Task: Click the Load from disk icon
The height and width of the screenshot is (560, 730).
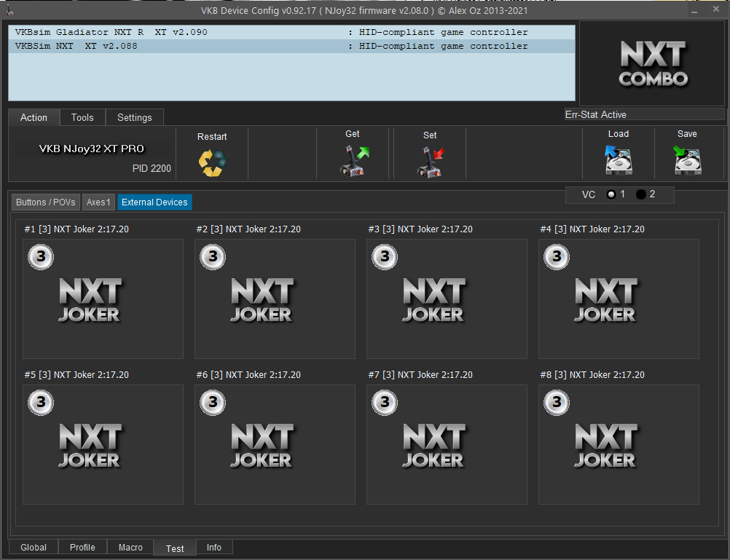Action: click(x=618, y=159)
